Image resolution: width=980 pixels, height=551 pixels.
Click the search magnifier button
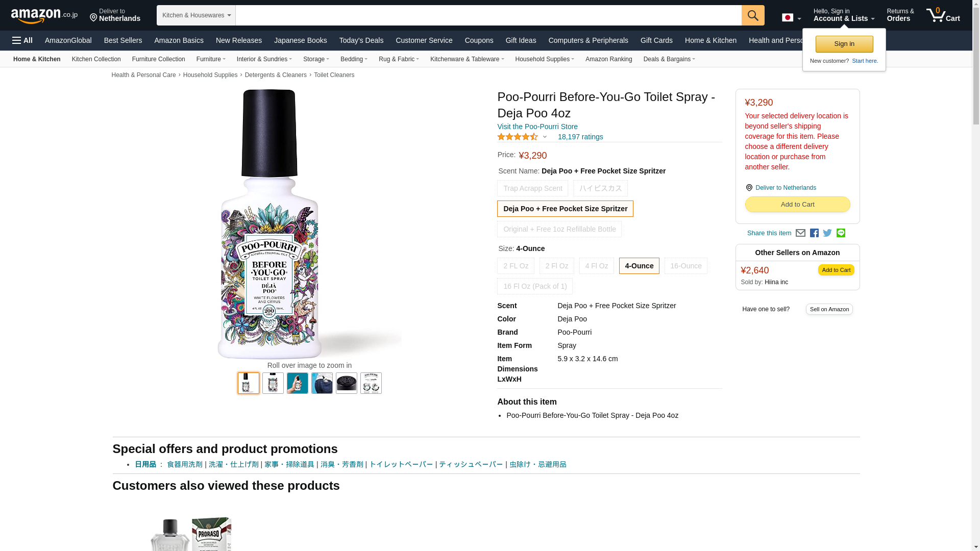coord(752,15)
